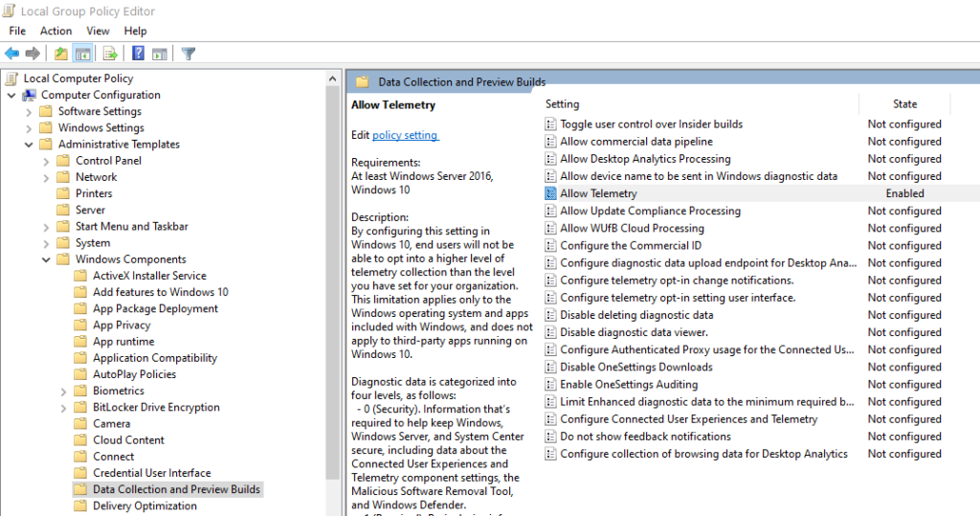Select 'Configure telemetry opt-in change notifications.' setting
Image resolution: width=980 pixels, height=516 pixels.
coord(677,280)
